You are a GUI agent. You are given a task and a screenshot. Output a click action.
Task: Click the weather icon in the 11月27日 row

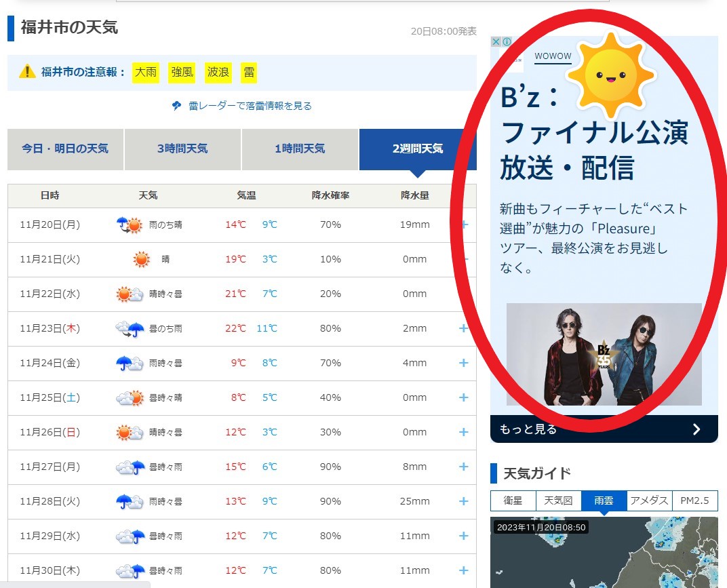click(x=130, y=467)
